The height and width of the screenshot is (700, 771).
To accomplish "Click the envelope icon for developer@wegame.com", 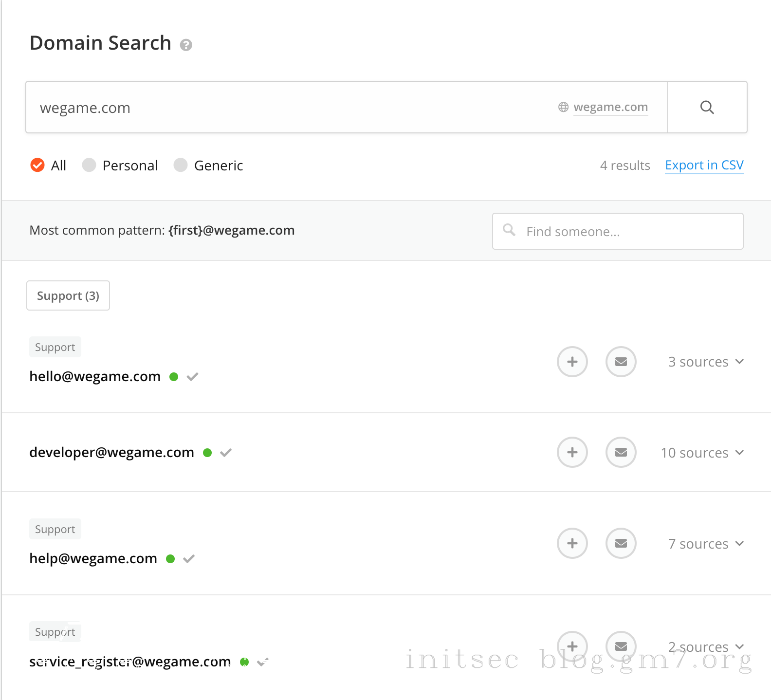I will (x=621, y=452).
